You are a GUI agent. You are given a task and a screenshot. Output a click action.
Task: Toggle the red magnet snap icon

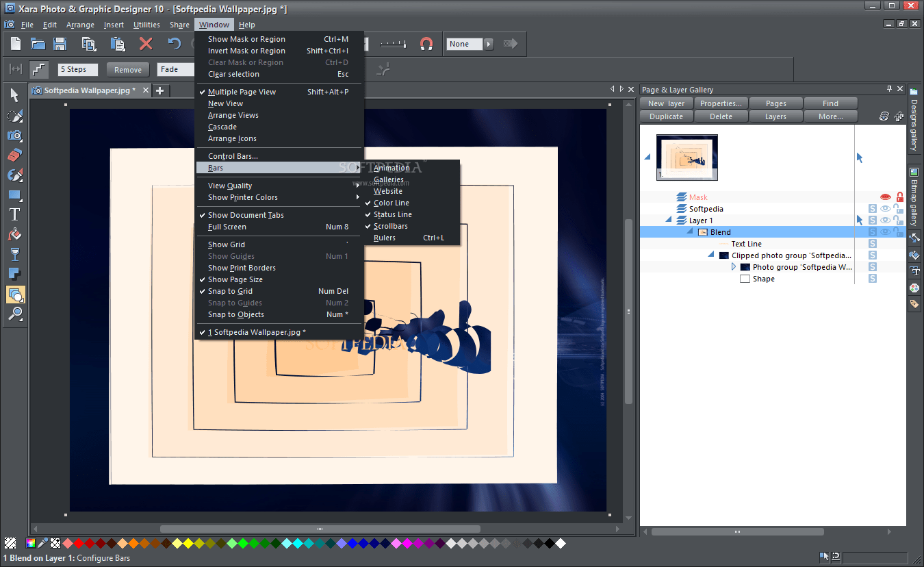click(426, 44)
